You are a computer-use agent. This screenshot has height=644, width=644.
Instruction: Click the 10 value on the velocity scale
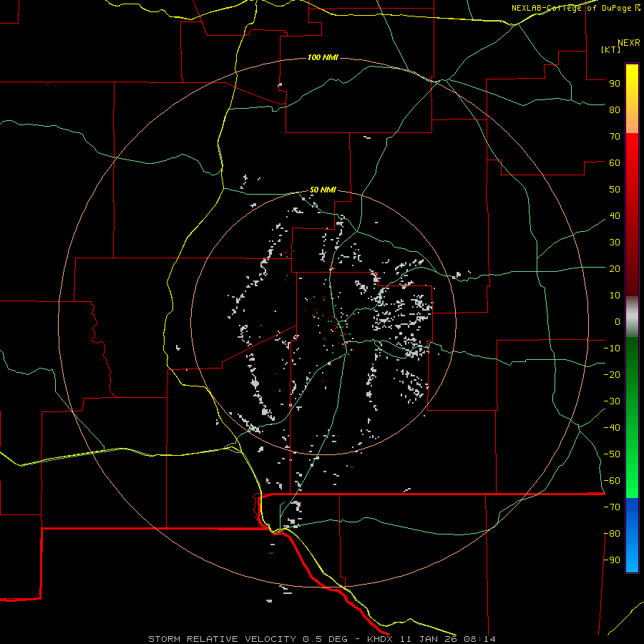615,296
